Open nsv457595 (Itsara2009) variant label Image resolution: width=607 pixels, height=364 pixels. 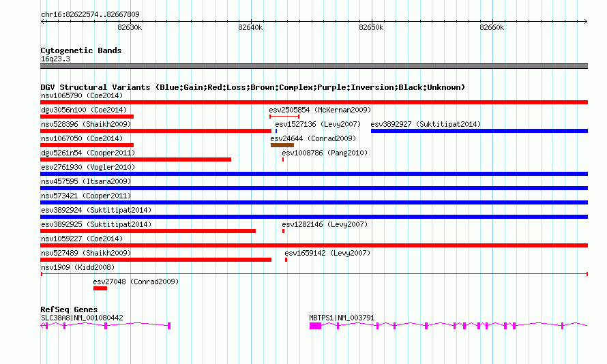click(86, 181)
